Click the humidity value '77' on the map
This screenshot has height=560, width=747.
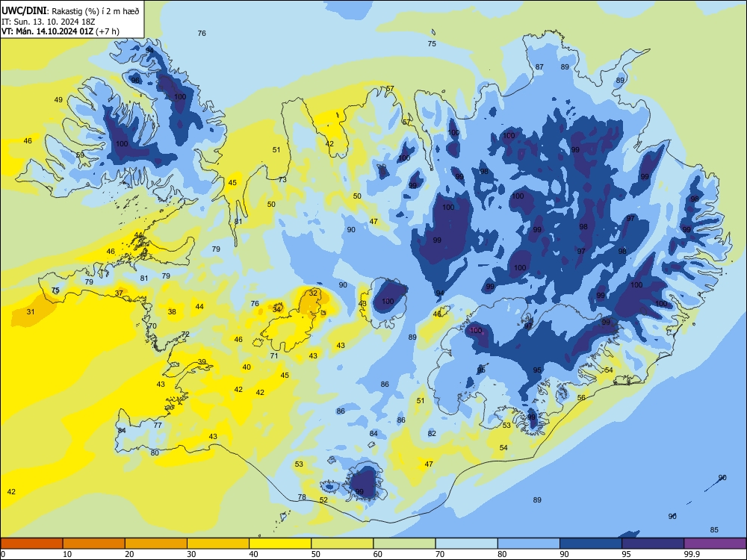coord(158,426)
